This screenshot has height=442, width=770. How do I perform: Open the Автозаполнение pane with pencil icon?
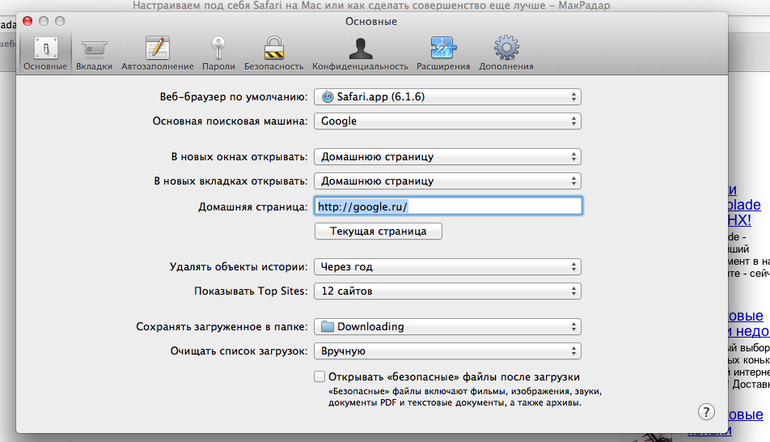[158, 53]
